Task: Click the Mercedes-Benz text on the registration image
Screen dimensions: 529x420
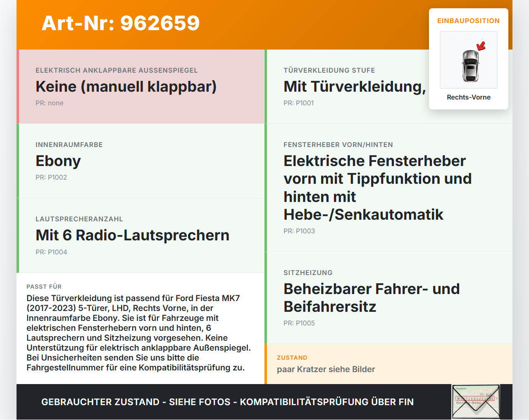Action: 469,403
